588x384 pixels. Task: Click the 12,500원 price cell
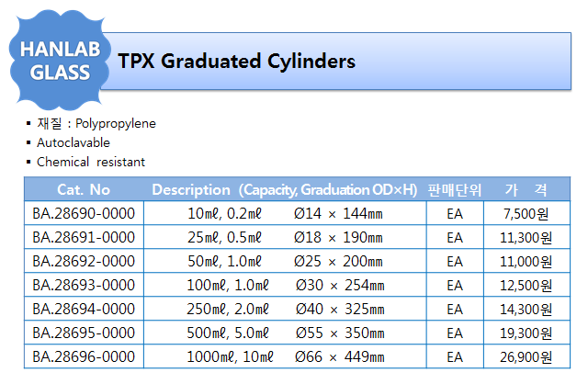[x=526, y=286]
